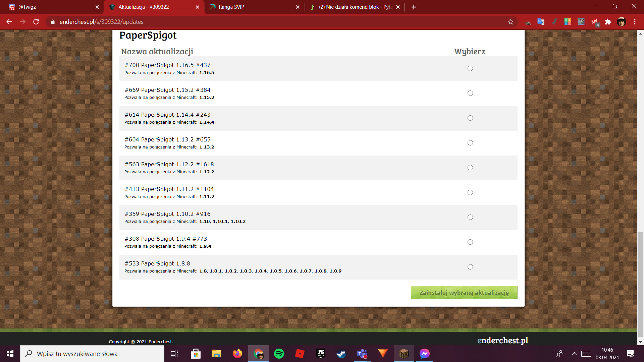The width and height of the screenshot is (644, 362).
Task: Click the page vertical scrollbar thumb
Action: pos(640,283)
